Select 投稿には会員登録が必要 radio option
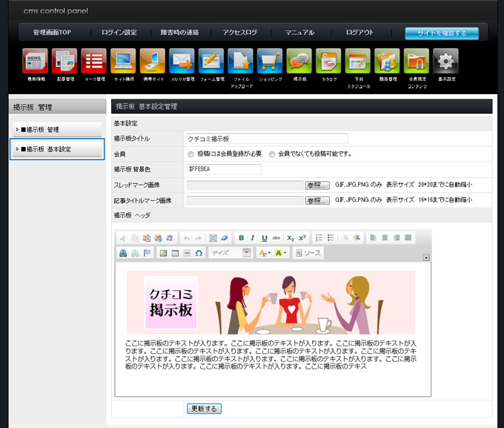Image resolution: width=504 pixels, height=428 pixels. [191, 154]
